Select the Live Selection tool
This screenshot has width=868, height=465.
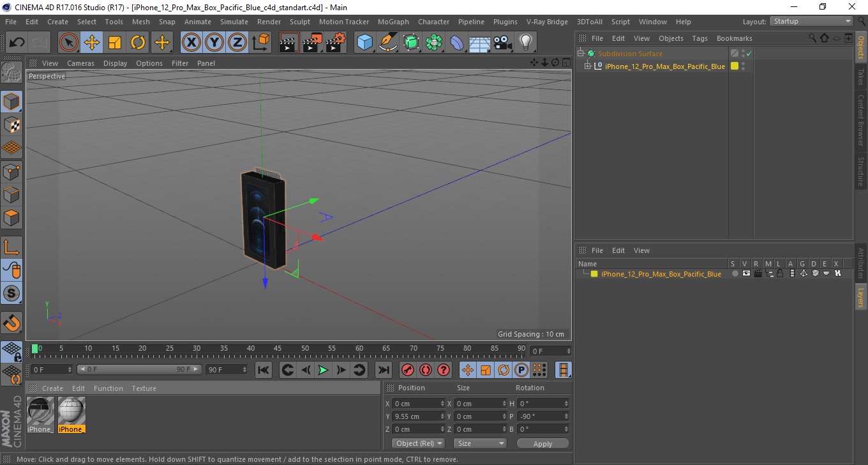tap(69, 43)
